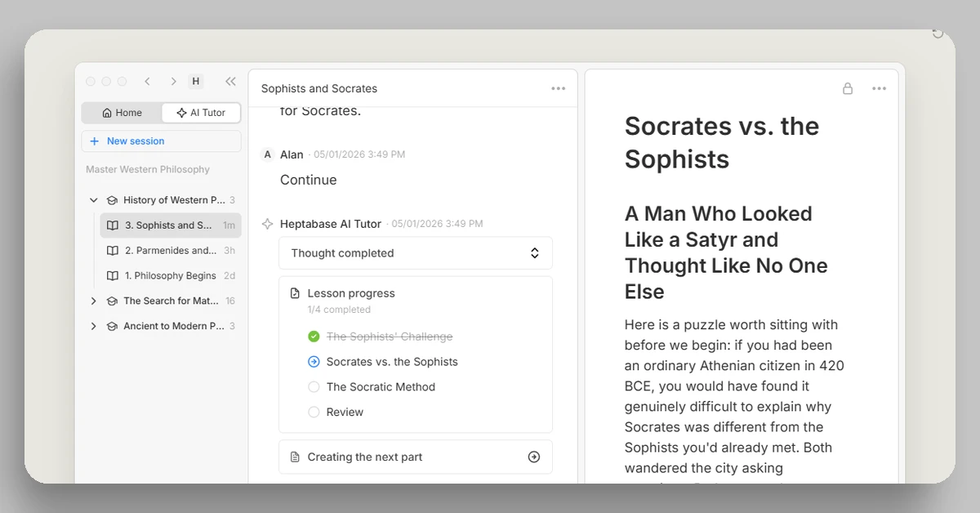Select The Search for Mat... course row
Screen dimensions: 980x513
pos(162,301)
